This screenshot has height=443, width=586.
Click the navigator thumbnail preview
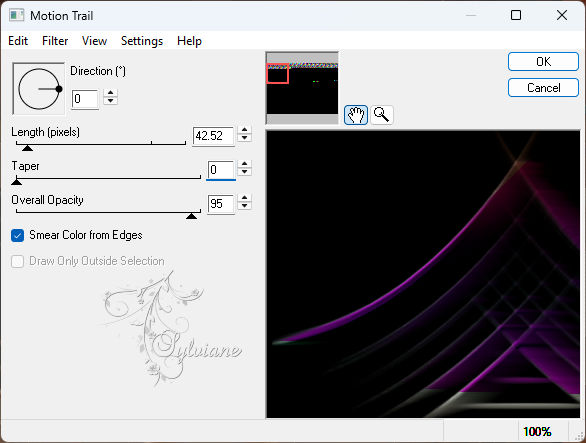[302, 88]
